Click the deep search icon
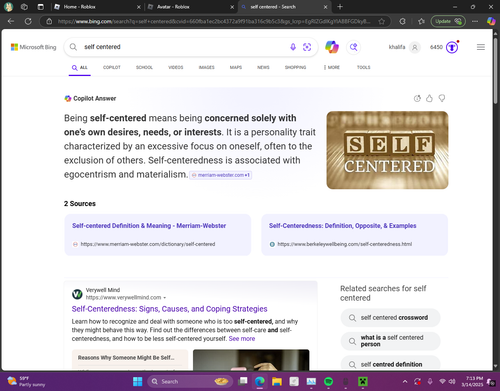 (354, 47)
